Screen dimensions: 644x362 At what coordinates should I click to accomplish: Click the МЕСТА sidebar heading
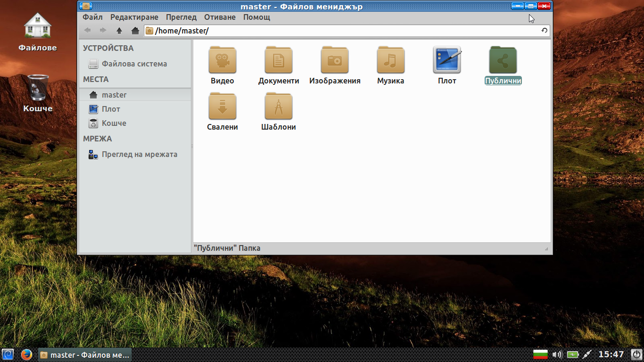click(96, 79)
